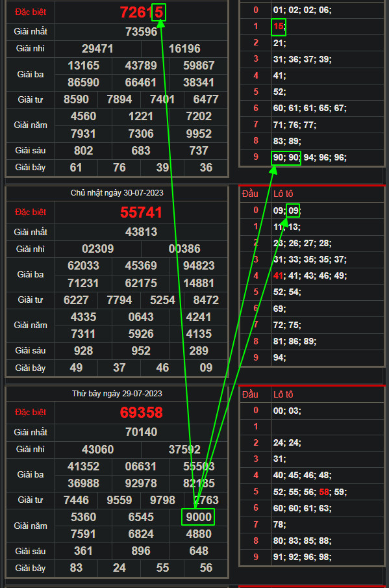
Task: Click the Đầu column header in third table
Action: tap(250, 394)
